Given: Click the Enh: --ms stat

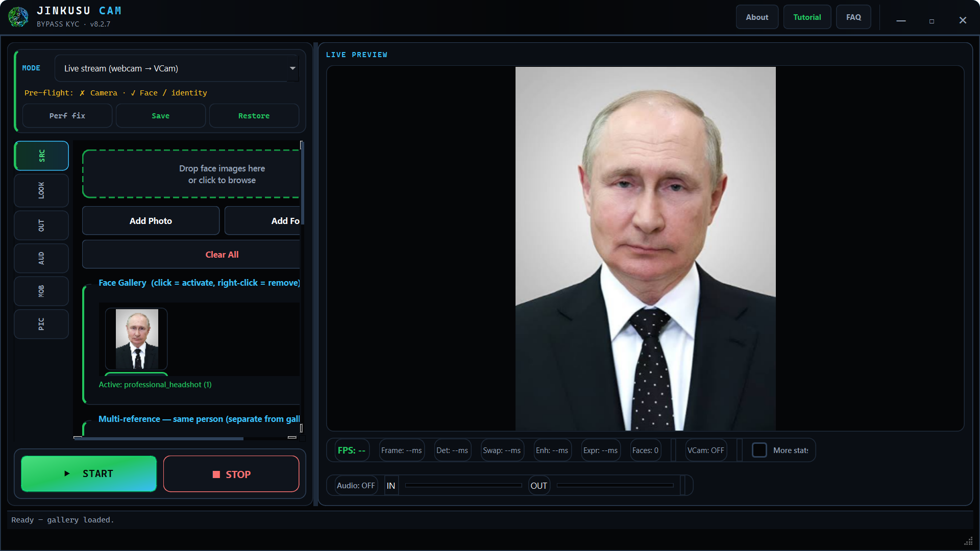Looking at the screenshot, I should tap(552, 450).
